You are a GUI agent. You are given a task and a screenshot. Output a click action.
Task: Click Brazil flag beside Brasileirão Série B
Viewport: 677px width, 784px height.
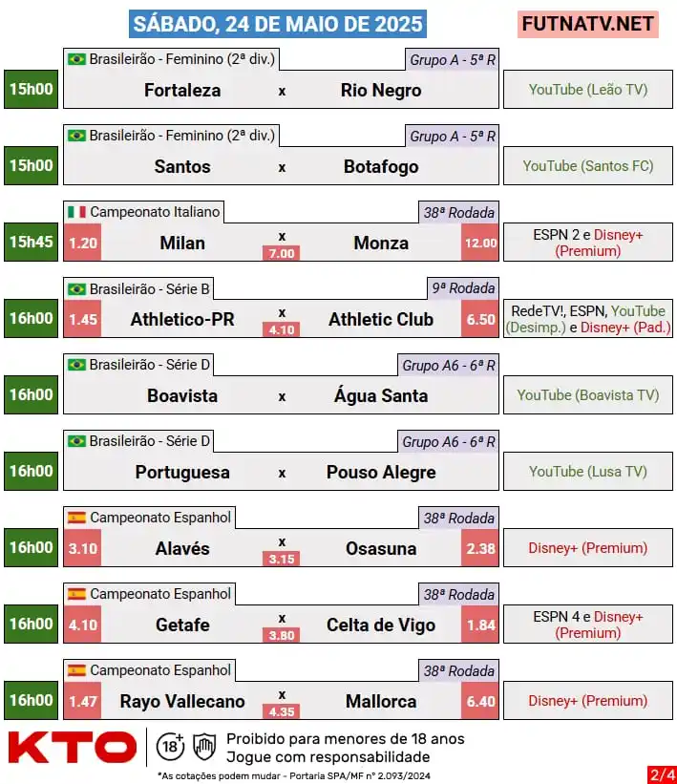77,289
